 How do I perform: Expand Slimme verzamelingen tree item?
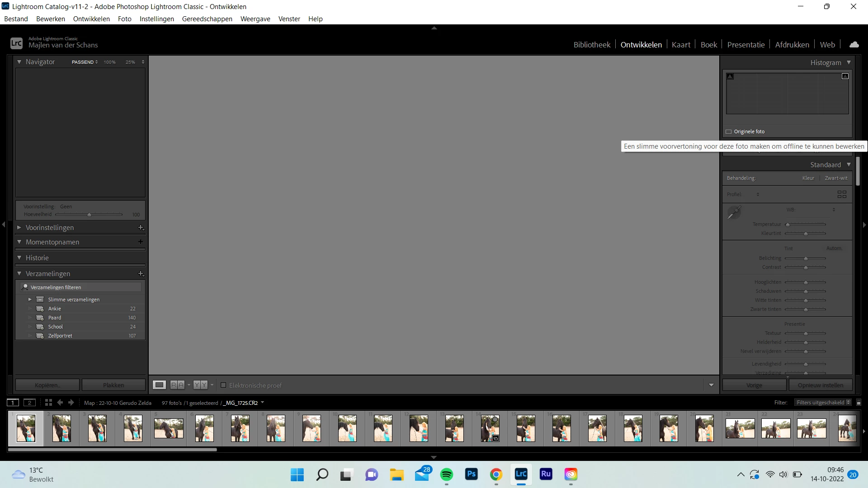coord(30,300)
